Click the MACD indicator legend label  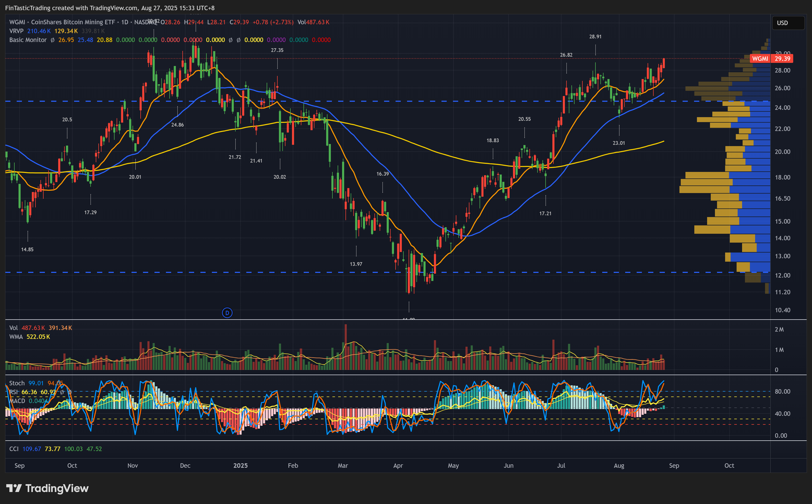click(17, 401)
